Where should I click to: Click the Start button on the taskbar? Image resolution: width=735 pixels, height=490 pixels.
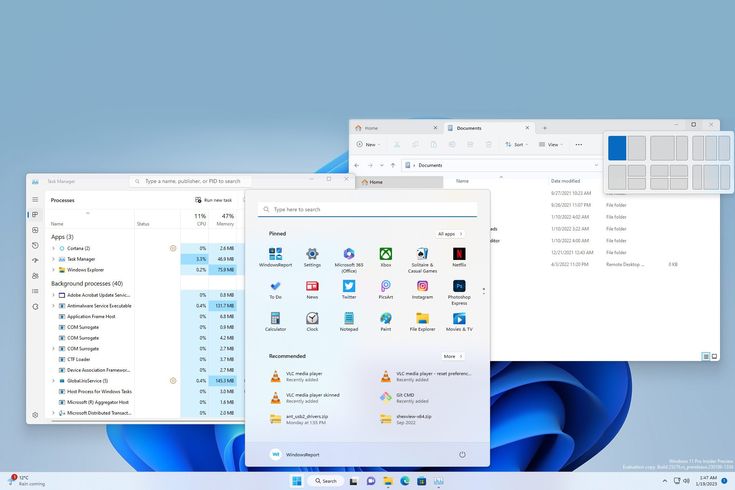click(297, 481)
